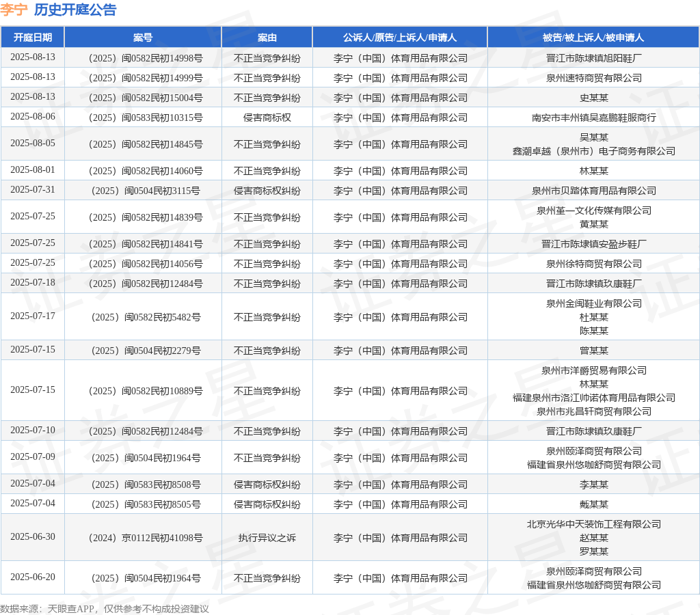Click the date 2025-07-10
Screen dimensions: 700x615
pos(33,430)
